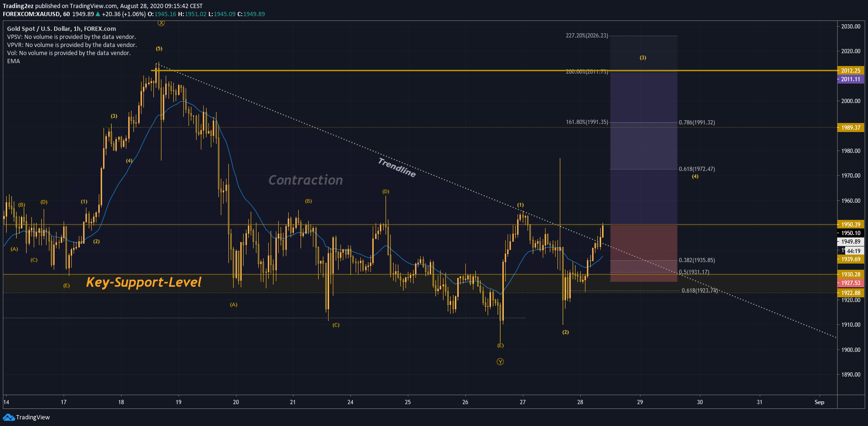Click the 1890.00 price scale tick

(850, 375)
